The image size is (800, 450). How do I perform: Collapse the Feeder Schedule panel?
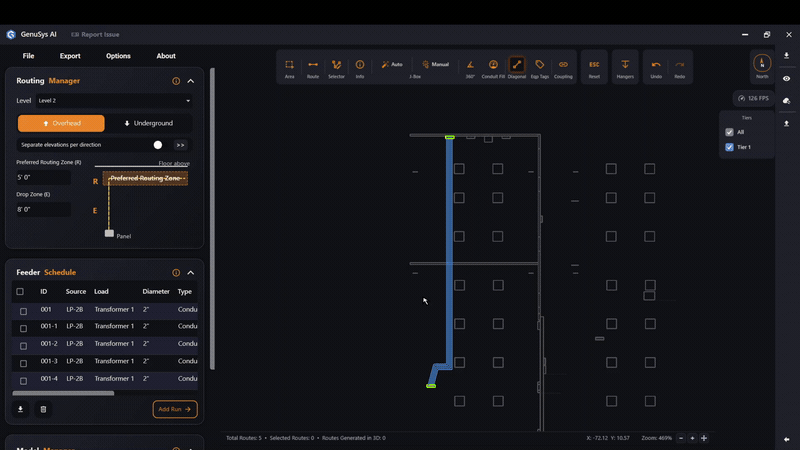coord(191,273)
